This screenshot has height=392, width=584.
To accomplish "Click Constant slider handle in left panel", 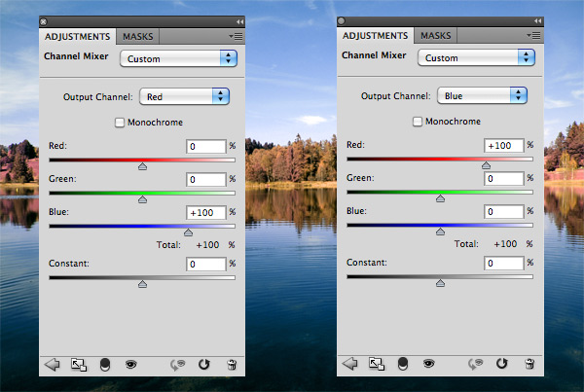I will point(142,284).
